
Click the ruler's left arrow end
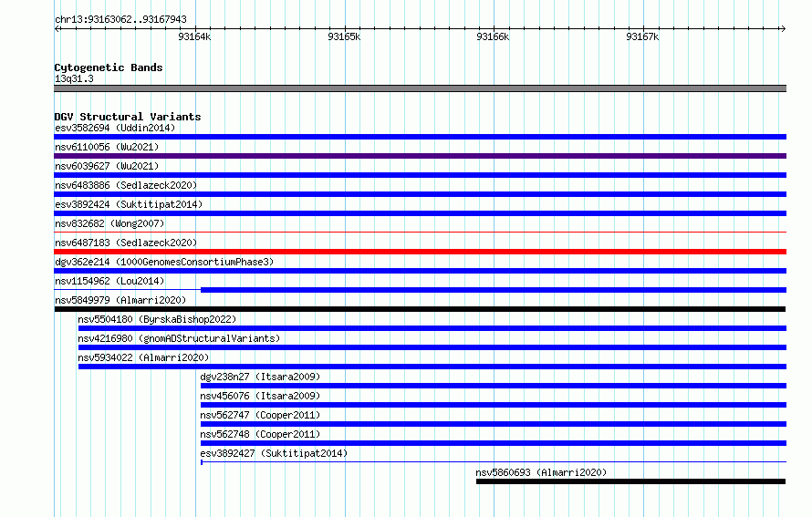[x=57, y=28]
